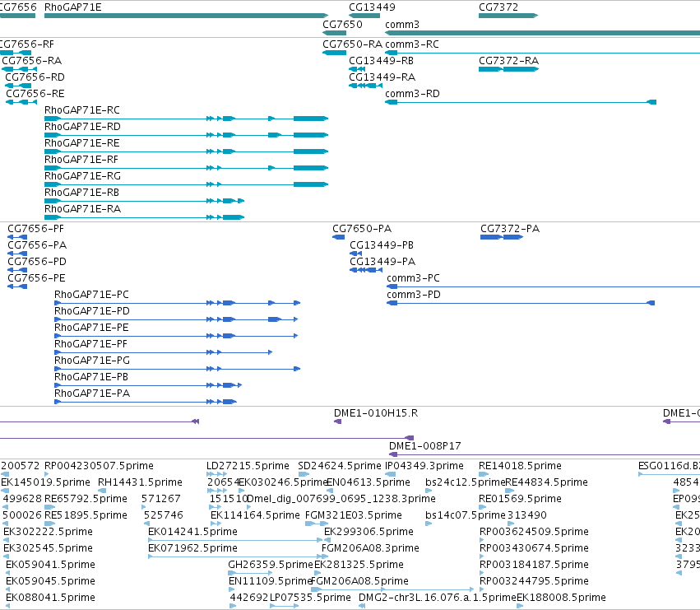The image size is (700, 610).
Task: Select protein comm3-PD label
Action: (414, 295)
